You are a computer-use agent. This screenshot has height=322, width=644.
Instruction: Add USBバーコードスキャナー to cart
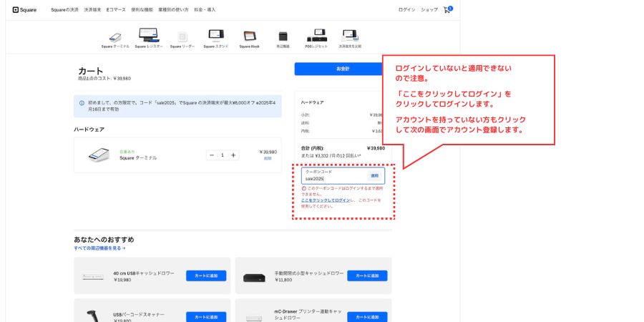coord(206,317)
